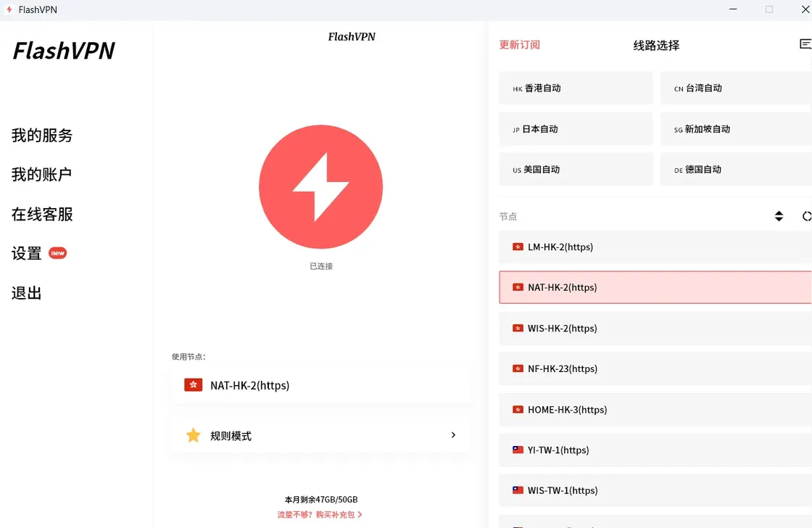
Task: Click the flag icon of HOME-HK-3(https) node
Action: (518, 409)
